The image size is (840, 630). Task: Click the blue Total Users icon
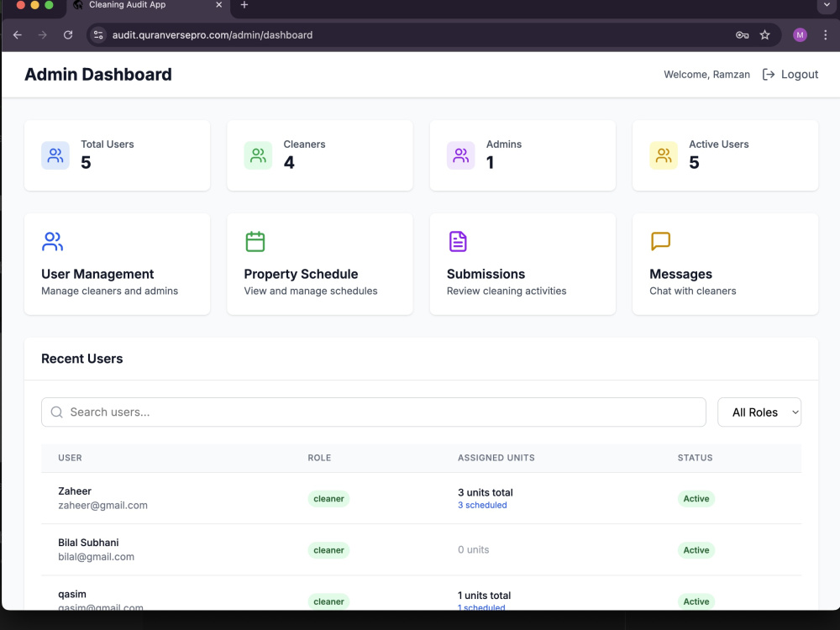click(x=55, y=155)
